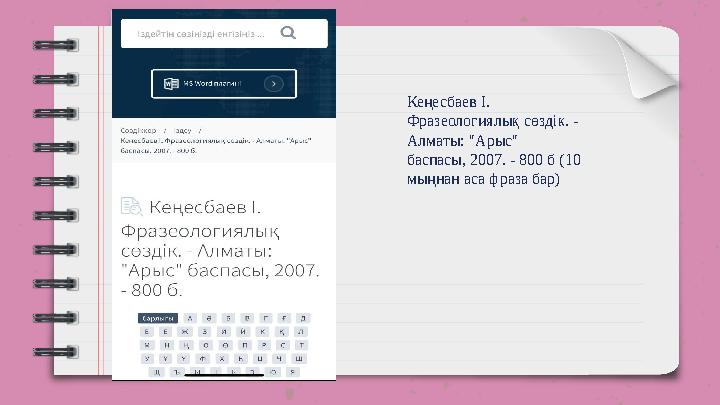Filter by letter С
Viewport: 720px width, 405px height.
[x=283, y=345]
